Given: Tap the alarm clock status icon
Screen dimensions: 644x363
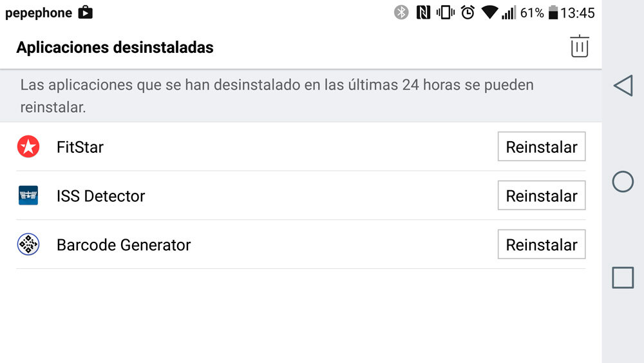Looking at the screenshot, I should (x=468, y=12).
